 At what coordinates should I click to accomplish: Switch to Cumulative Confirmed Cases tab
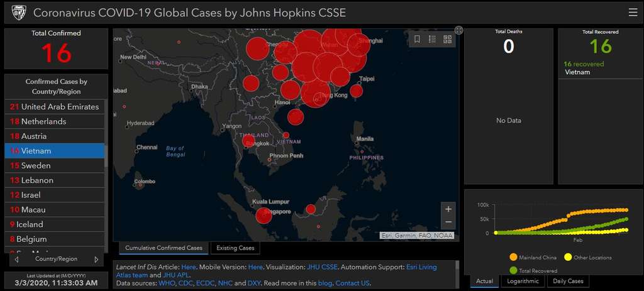pyautogui.click(x=164, y=248)
